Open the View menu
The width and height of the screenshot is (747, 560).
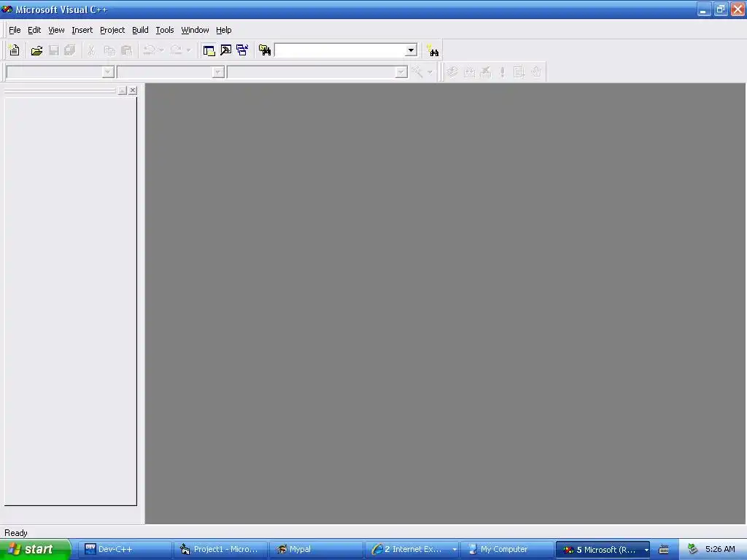click(56, 30)
